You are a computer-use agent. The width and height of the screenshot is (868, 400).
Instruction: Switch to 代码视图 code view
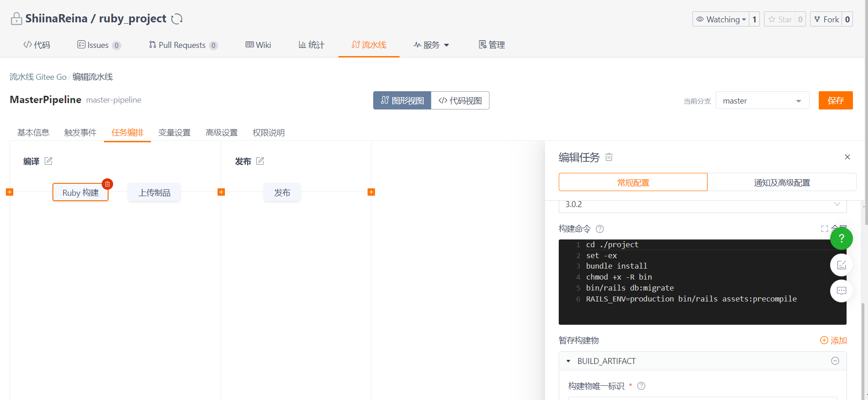coord(460,100)
